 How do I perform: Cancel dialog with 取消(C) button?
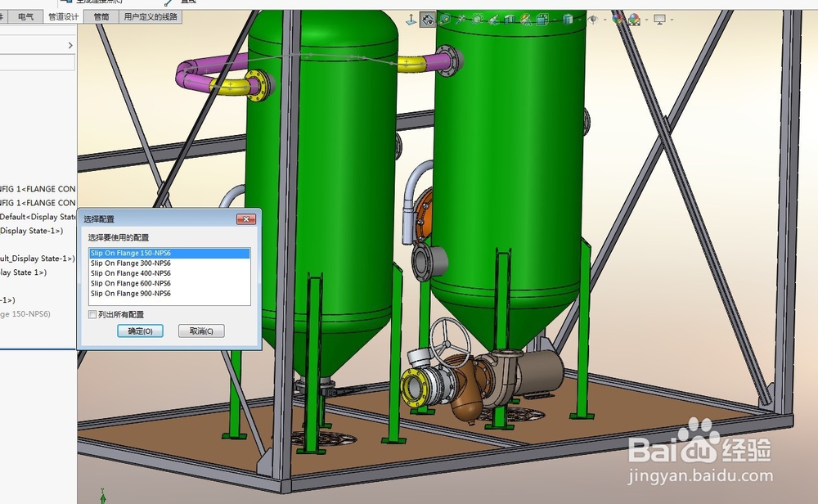[201, 331]
